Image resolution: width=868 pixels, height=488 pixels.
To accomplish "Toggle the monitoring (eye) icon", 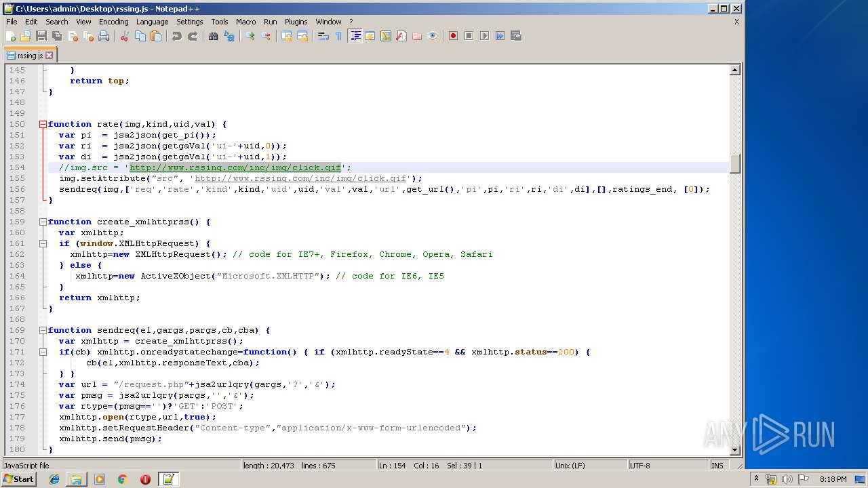I will 433,36.
